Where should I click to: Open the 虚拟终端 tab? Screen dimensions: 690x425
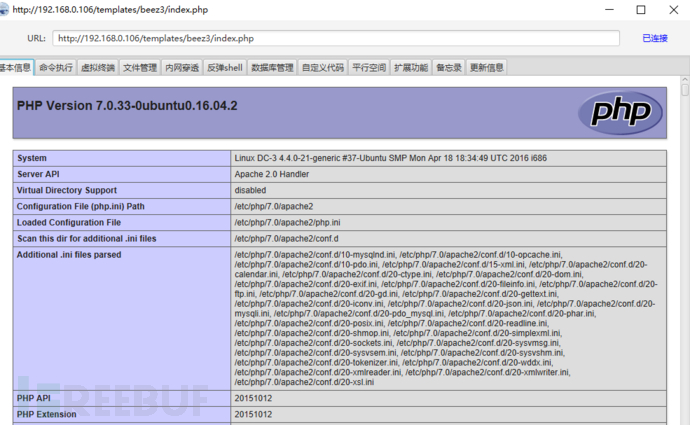98,67
